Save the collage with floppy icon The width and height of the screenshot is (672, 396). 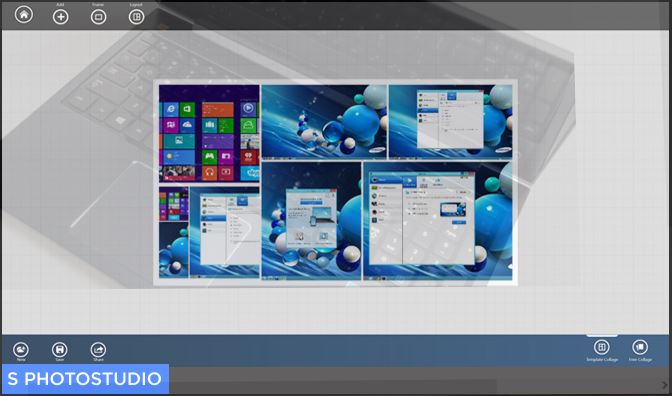click(60, 350)
